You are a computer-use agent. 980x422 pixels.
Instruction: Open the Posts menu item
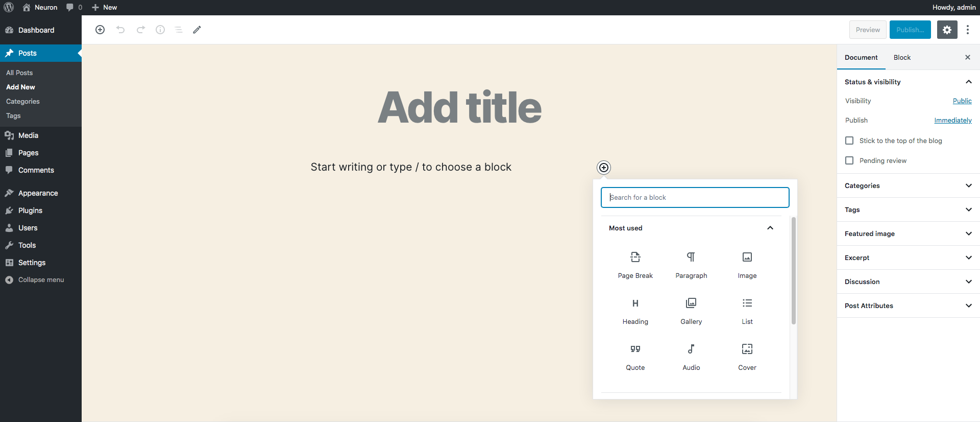tap(41, 53)
